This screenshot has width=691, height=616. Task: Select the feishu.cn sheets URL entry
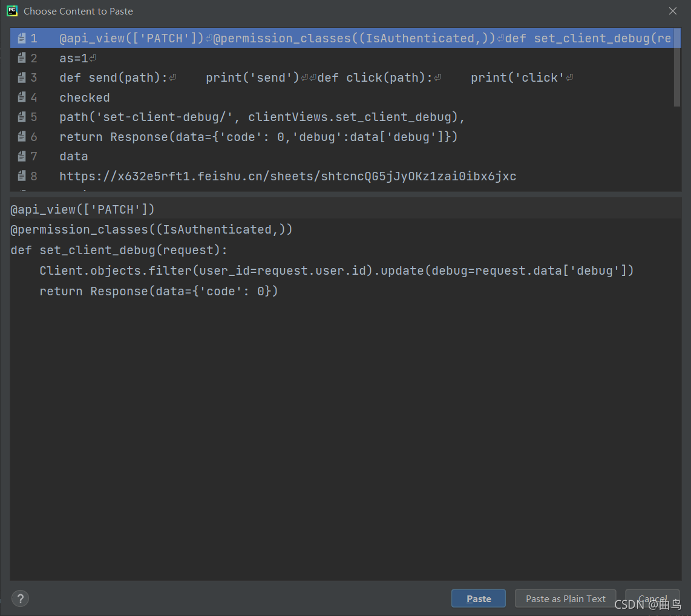(x=342, y=176)
